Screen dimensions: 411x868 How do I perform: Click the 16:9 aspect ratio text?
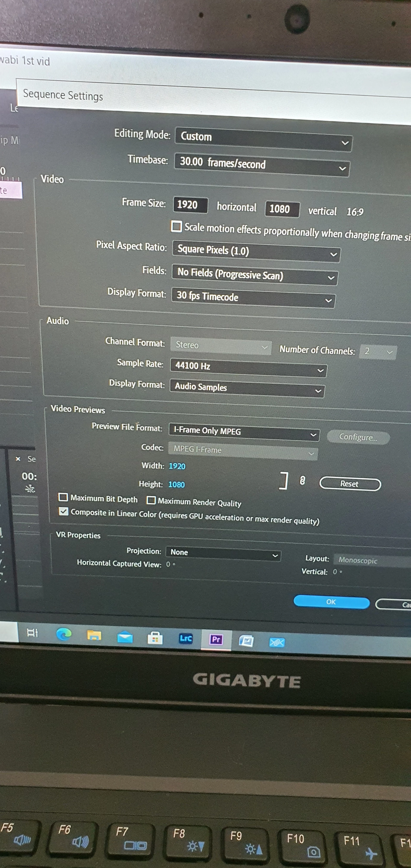tap(355, 212)
